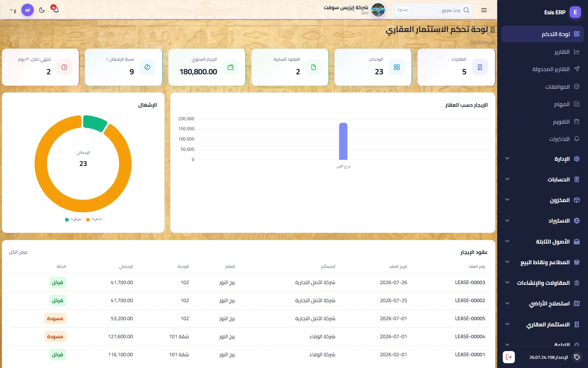Click the الإدارة gear icon
The height and width of the screenshot is (368, 588).
[x=577, y=159]
